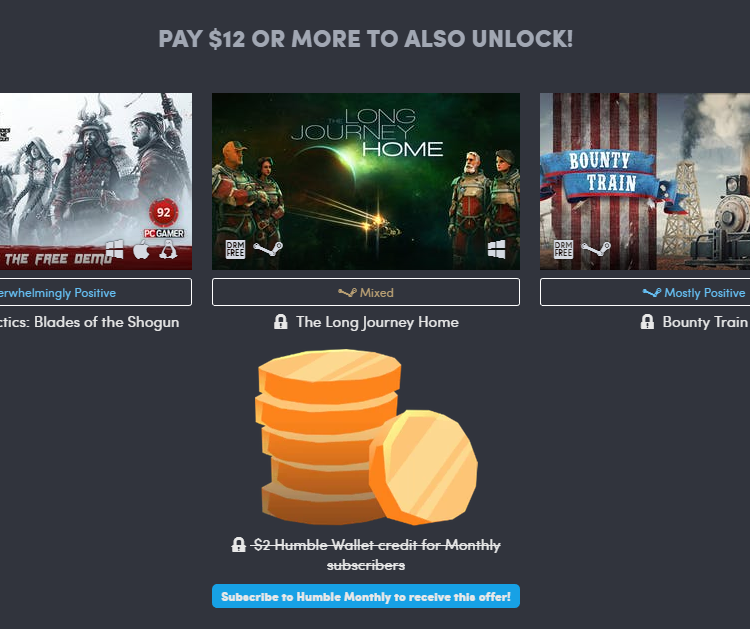This screenshot has height=629, width=750.
Task: Click the Steam icon on Bounty Train artwork
Action: [596, 249]
